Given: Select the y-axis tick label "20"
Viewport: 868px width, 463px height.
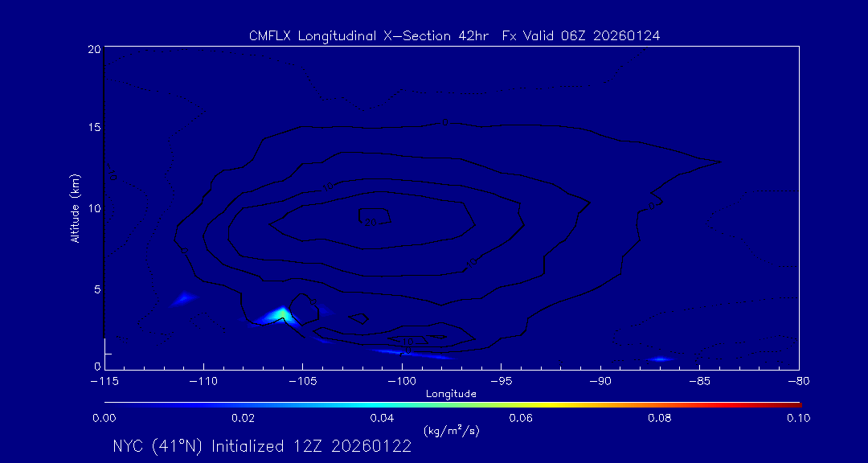Looking at the screenshot, I should tap(93, 49).
